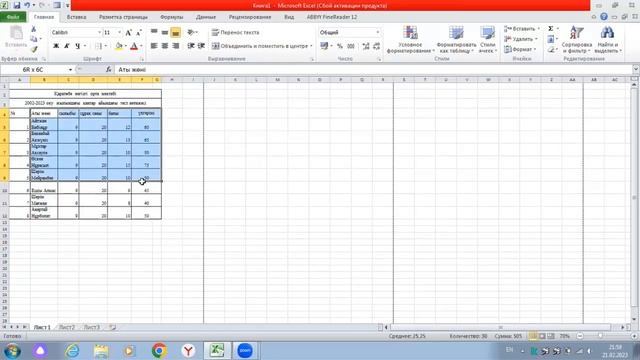Click into the formula bar text Аты жөні
The width and height of the screenshot is (640, 360).
[132, 70]
